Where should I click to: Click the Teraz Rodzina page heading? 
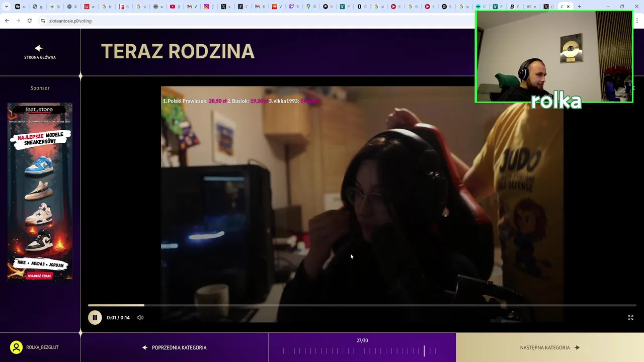178,51
